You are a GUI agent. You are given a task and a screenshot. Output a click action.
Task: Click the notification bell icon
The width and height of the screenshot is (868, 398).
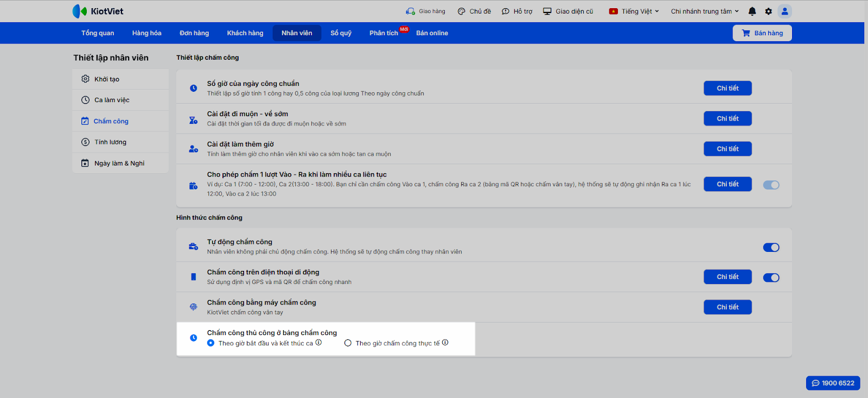click(752, 11)
